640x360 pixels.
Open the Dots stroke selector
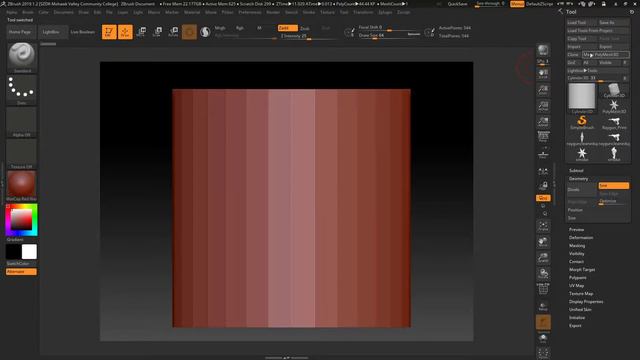tap(22, 90)
